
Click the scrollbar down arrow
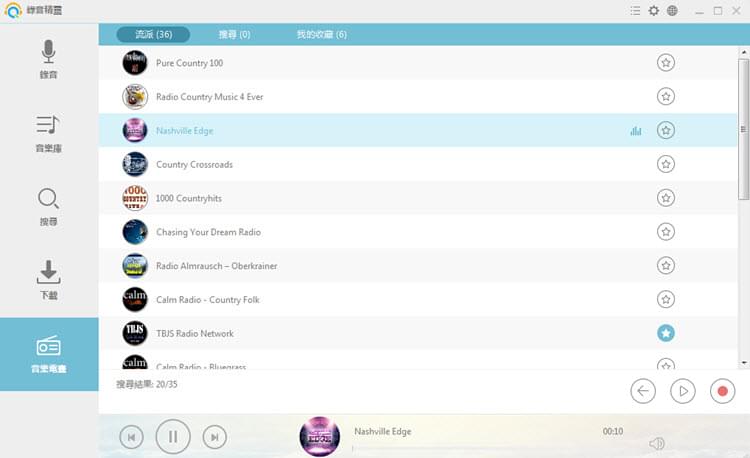(x=744, y=363)
